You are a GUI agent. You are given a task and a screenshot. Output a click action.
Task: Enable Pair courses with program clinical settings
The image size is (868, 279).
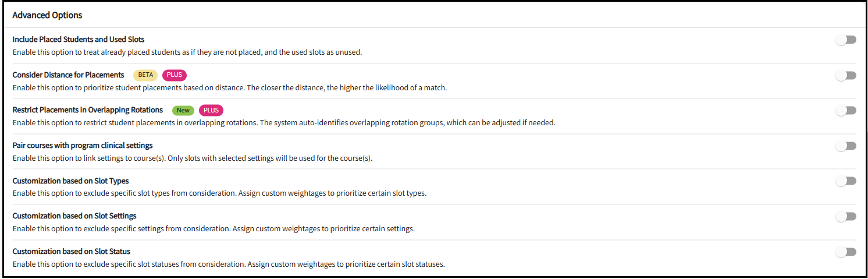pos(846,146)
